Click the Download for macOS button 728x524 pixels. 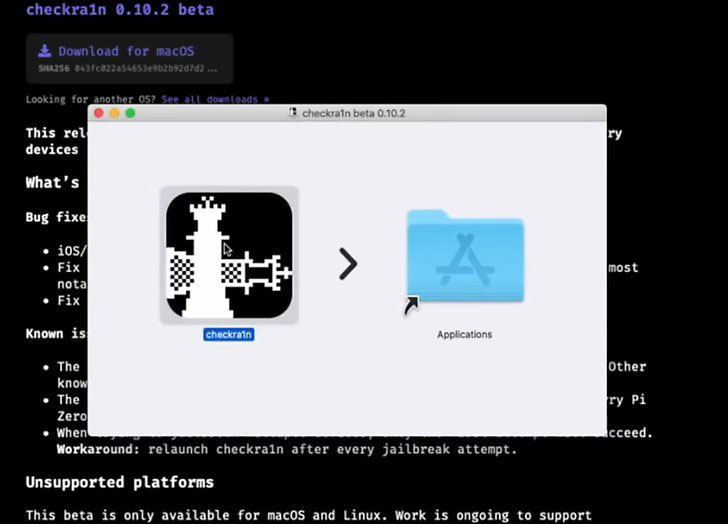[130, 58]
